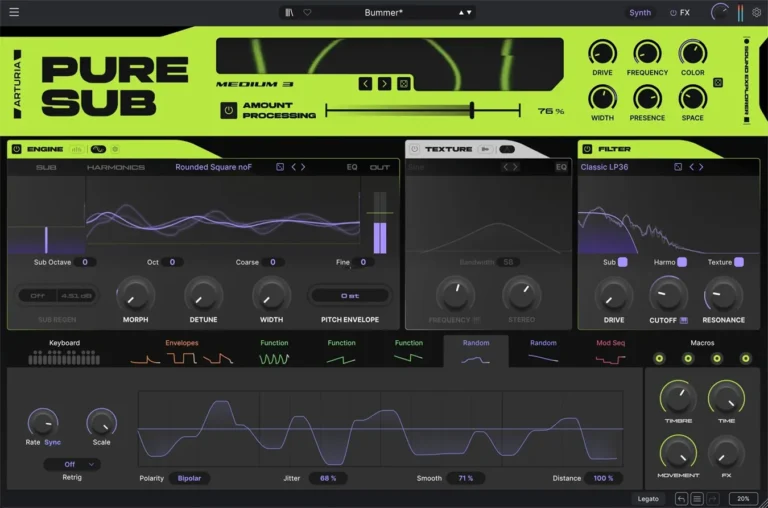
Task: Switch to the Synth view
Action: click(640, 13)
